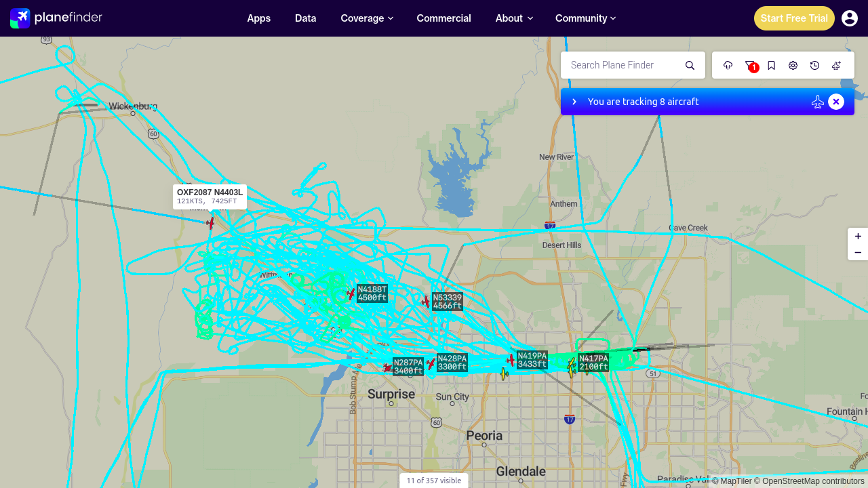This screenshot has width=868, height=488.
Task: Open the MapTiler attribution link
Action: (x=732, y=481)
